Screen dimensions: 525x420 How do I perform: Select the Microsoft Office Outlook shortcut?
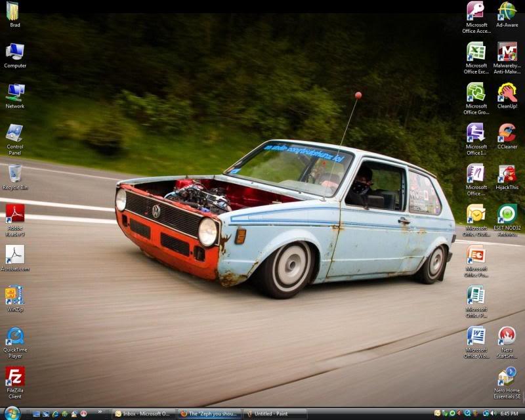(476, 220)
